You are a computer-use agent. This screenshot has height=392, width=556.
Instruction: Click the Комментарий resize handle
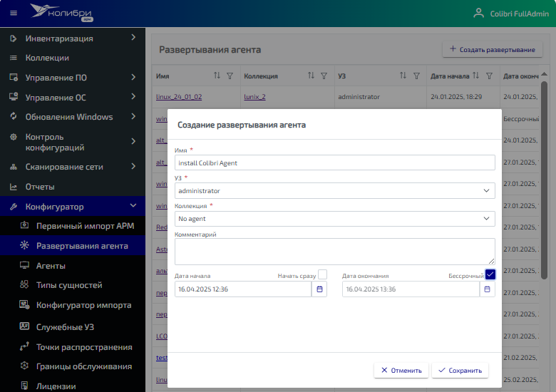coord(491,262)
